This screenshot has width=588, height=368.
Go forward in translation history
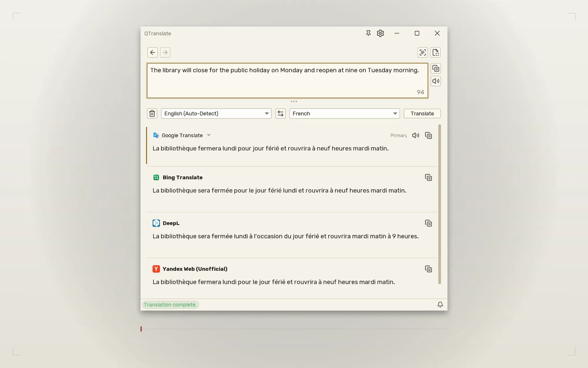(x=165, y=52)
